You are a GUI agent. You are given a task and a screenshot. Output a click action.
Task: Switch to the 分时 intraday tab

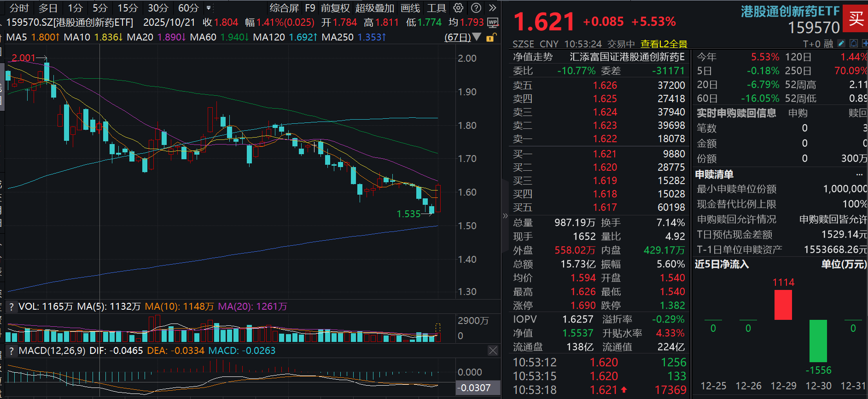point(19,8)
